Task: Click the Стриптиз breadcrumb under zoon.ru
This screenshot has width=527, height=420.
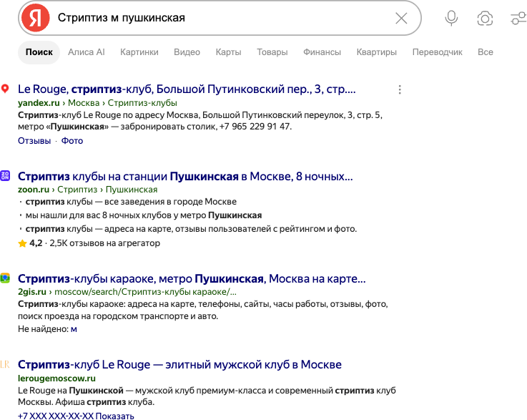Action: tap(77, 190)
